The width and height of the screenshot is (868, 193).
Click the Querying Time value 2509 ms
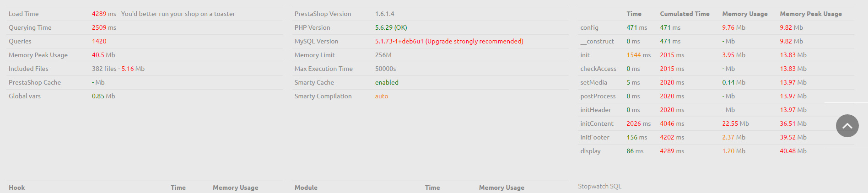click(x=104, y=27)
